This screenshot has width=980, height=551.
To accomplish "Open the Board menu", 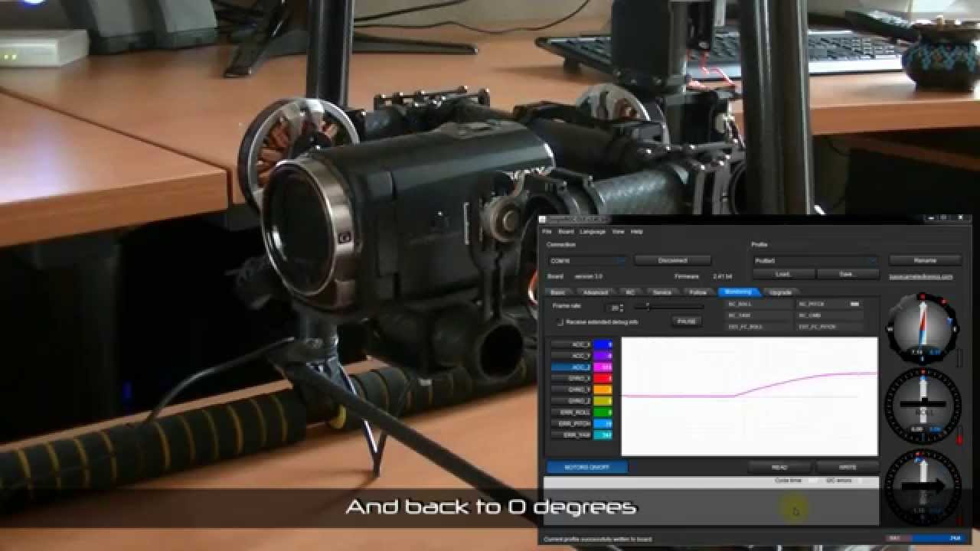I will tap(566, 231).
